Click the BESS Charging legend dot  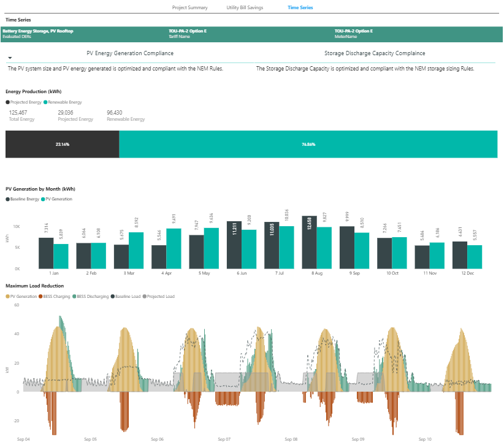[40, 296]
